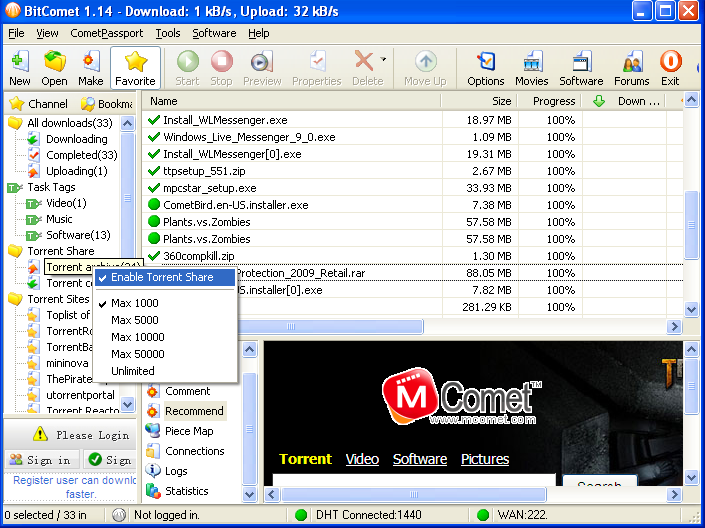This screenshot has width=705, height=528.
Task: Sort tasks by the Size column header
Action: pyautogui.click(x=479, y=101)
